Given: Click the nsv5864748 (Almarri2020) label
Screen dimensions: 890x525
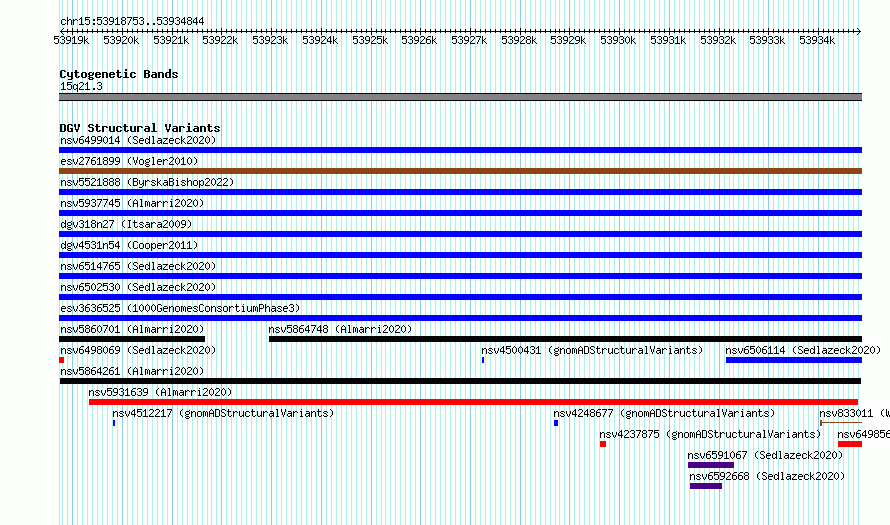Looking at the screenshot, I should coord(340,329).
